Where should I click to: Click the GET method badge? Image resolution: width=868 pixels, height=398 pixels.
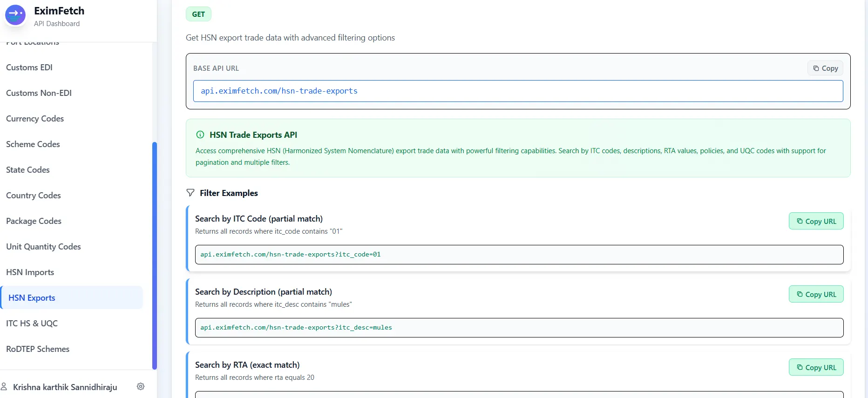click(198, 14)
